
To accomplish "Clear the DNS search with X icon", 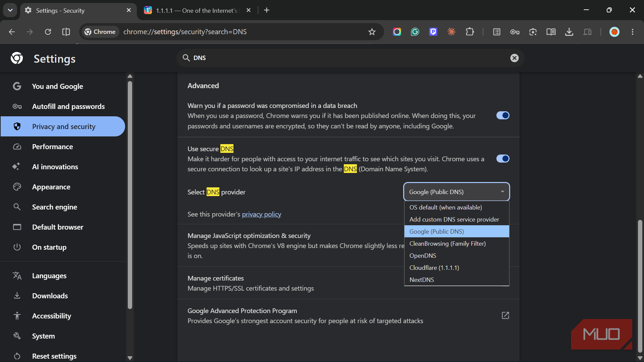I will pyautogui.click(x=514, y=58).
